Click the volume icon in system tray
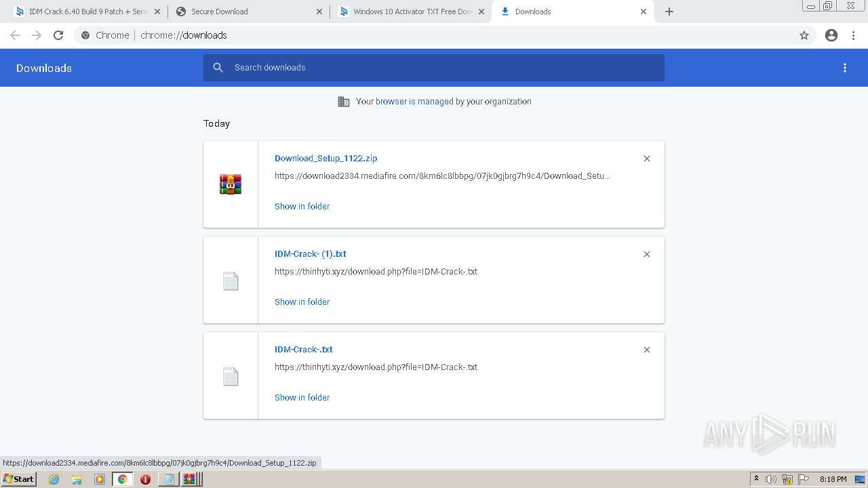This screenshot has height=488, width=868. point(771,479)
